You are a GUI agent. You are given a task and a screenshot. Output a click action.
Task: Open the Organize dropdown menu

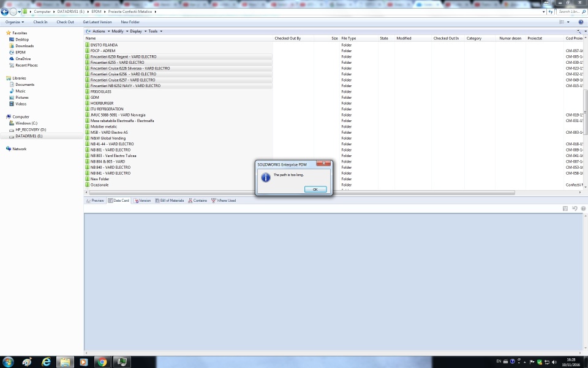(15, 22)
